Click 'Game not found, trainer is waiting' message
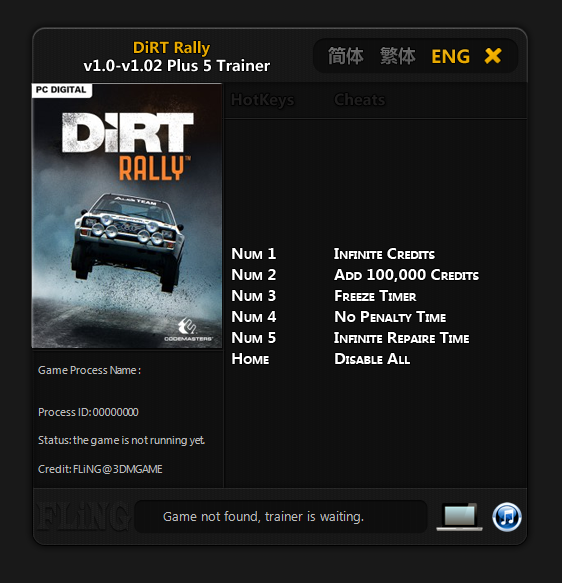Viewport: 562px width, 583px height. (x=263, y=516)
